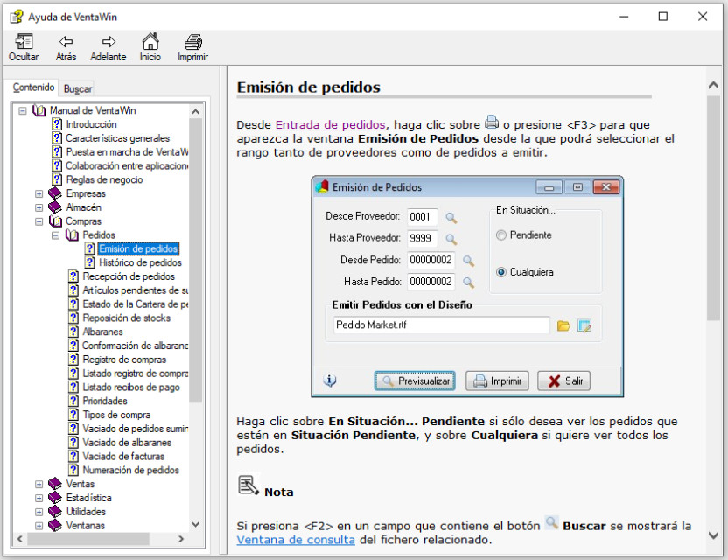Maximize the Ayuda de VentaWin window

[663, 17]
